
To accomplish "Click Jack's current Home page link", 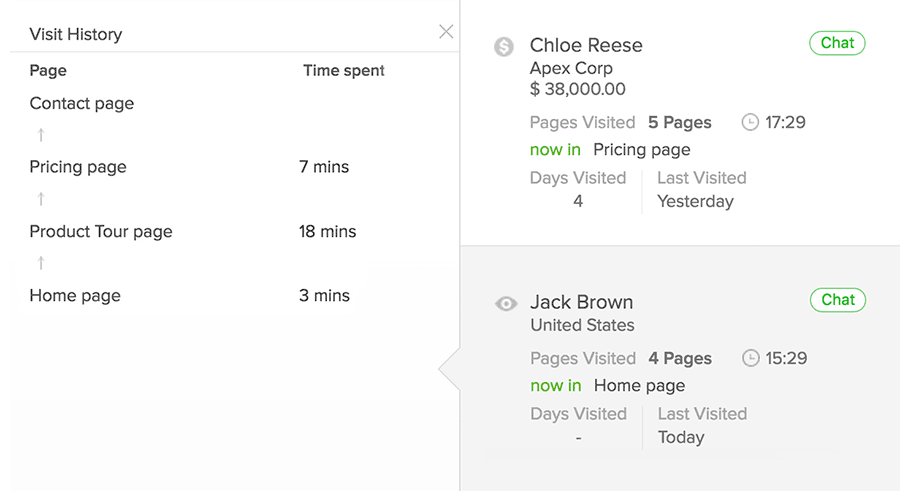I will point(639,385).
